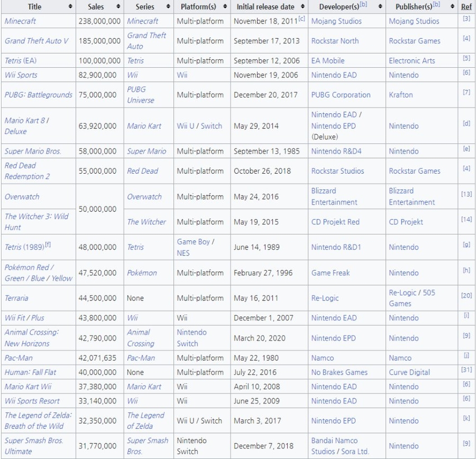The width and height of the screenshot is (476, 459).
Task: Open PUBG Universe series link
Action: click(x=141, y=95)
